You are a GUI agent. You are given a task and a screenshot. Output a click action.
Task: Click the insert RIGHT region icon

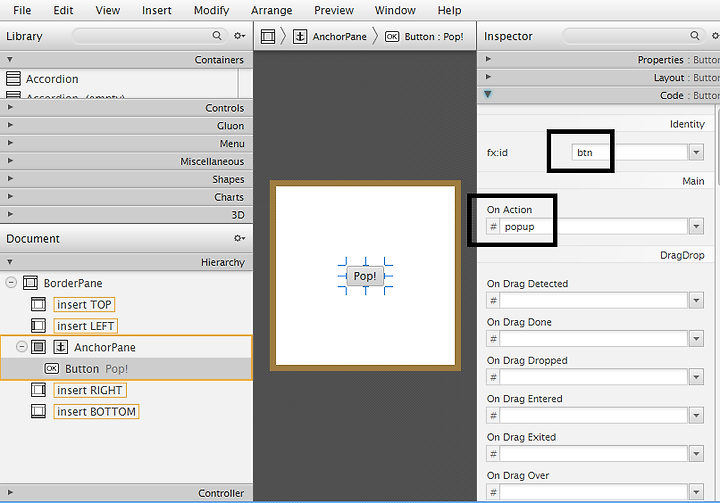click(x=39, y=390)
